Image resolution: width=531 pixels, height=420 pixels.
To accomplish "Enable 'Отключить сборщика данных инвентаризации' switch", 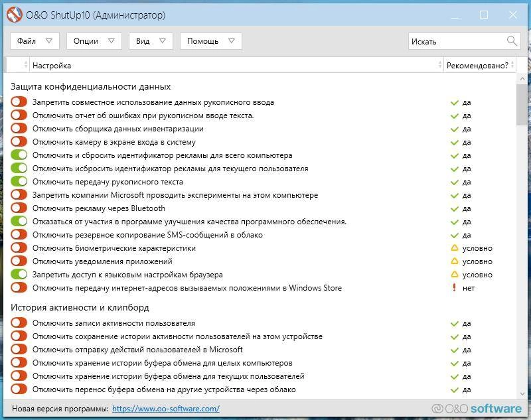I will (19, 128).
